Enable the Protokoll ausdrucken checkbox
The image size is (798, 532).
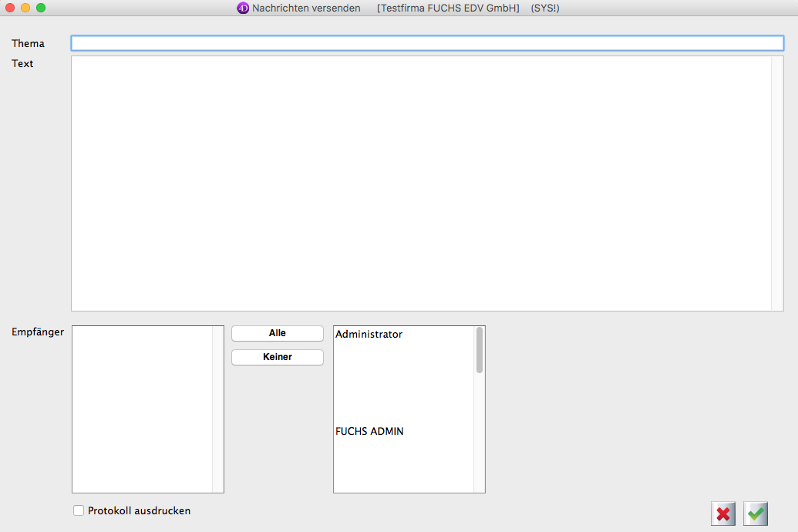point(79,510)
